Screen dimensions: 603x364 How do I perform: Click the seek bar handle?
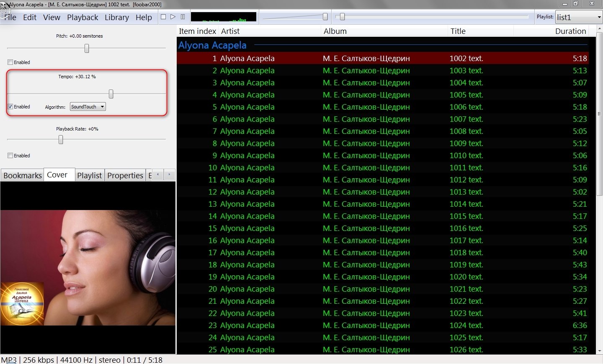[x=342, y=17]
